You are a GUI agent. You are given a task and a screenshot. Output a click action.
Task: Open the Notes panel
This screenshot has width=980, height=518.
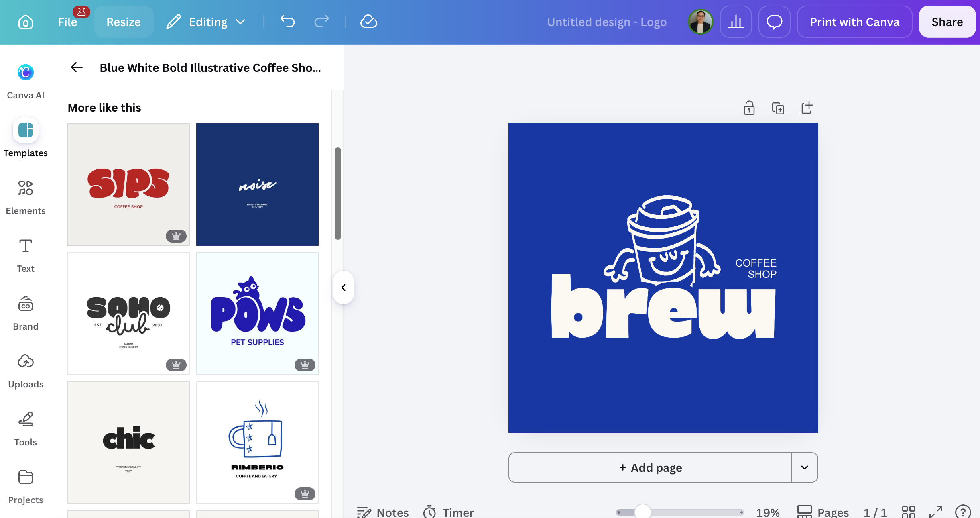(383, 512)
